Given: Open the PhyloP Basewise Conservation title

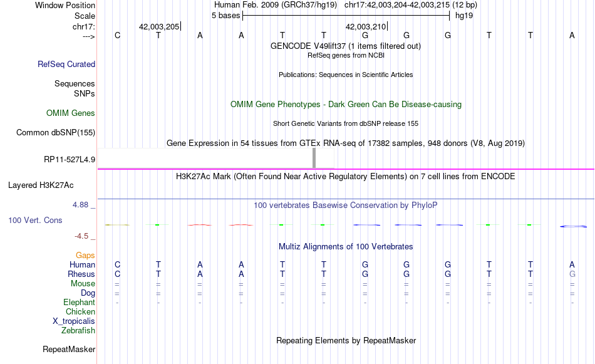Looking at the screenshot, I should coord(346,205).
